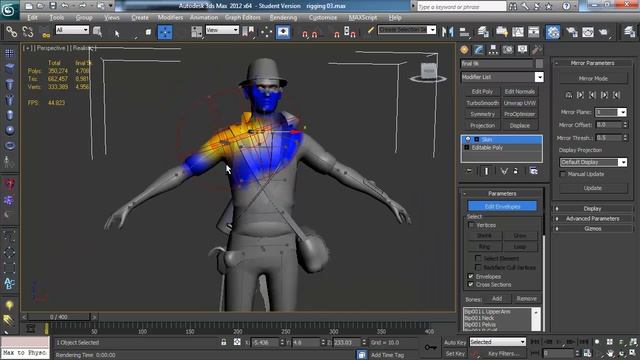Expand the Display rollout
Screen dimensions: 640x360
(x=592, y=209)
